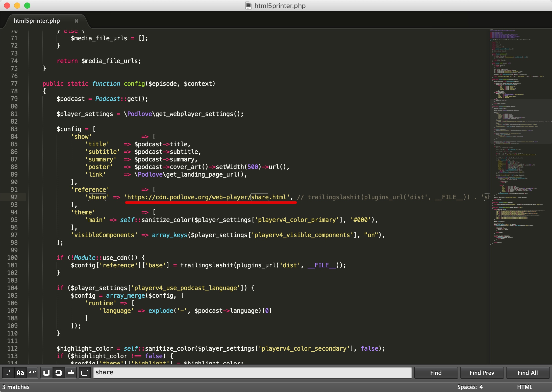Click 'array_merge' on line 105
552x392 pixels.
pyautogui.click(x=126, y=295)
